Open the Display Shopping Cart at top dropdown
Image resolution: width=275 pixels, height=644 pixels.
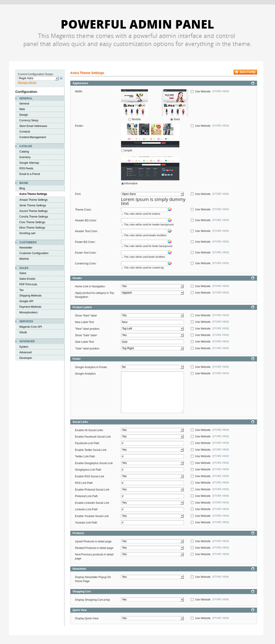(x=152, y=600)
